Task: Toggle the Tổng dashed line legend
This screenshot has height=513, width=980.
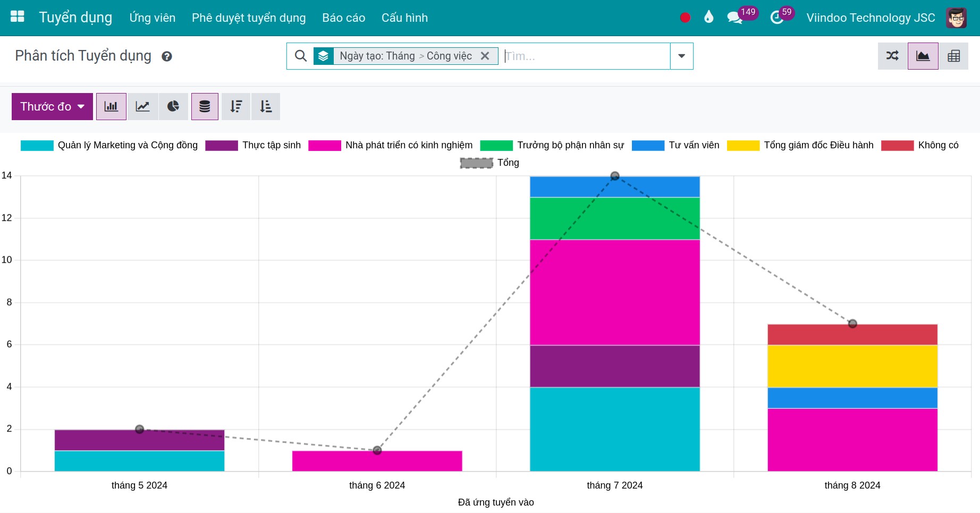Action: click(489, 163)
